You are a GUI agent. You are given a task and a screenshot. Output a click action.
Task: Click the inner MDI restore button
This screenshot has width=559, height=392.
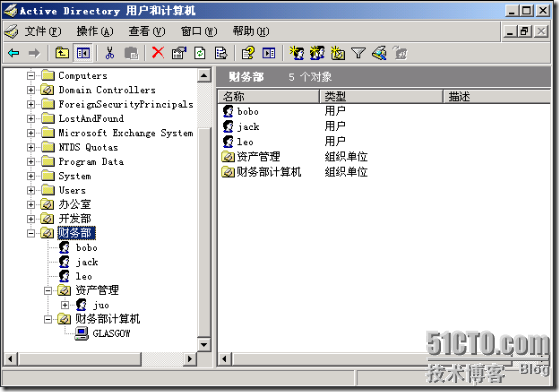(525, 31)
